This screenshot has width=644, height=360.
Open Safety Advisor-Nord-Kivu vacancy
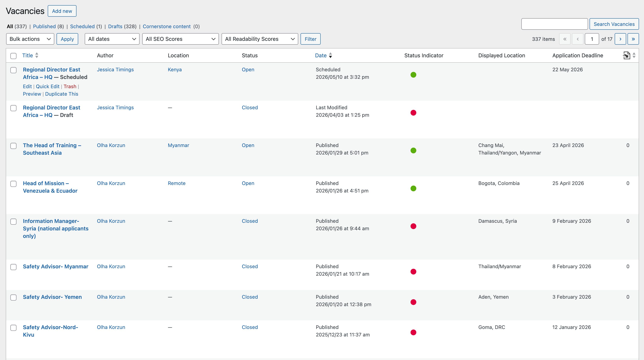50,331
